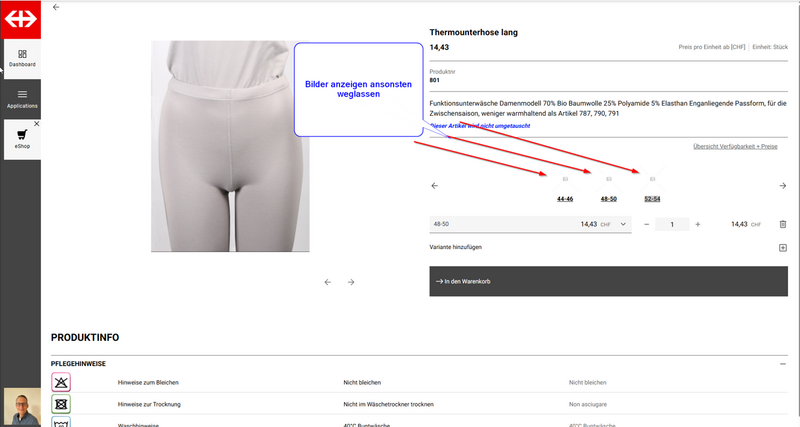Add a variant via the plus box icon

pyautogui.click(x=782, y=247)
